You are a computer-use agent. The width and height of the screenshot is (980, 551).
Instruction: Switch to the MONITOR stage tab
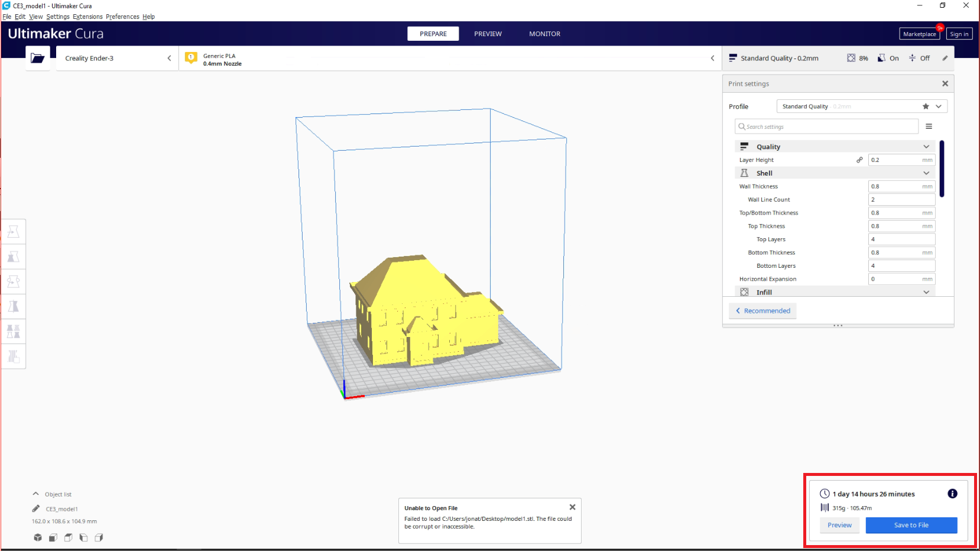click(544, 34)
